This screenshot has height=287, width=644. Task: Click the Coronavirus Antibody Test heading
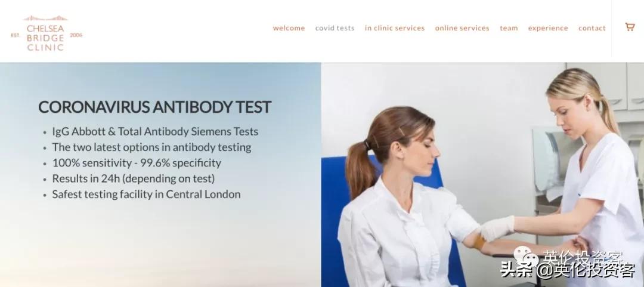(x=155, y=107)
